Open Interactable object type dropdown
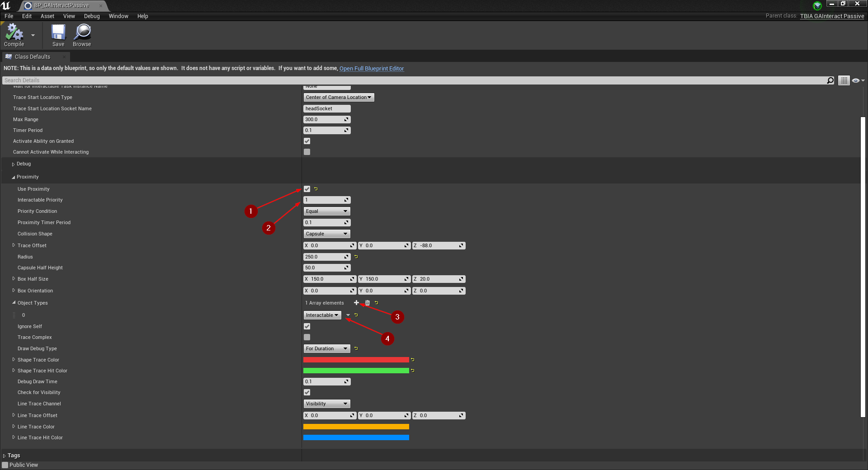 (322, 315)
